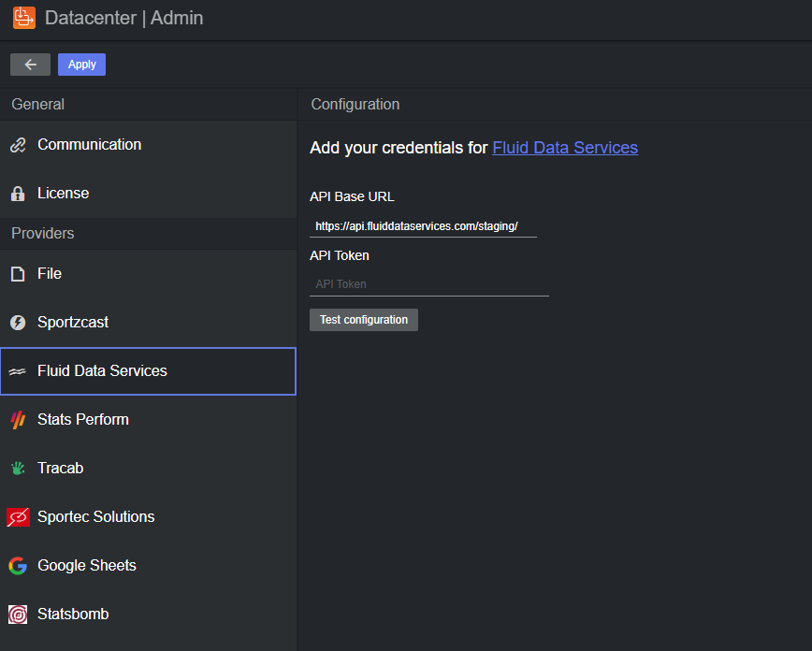The width and height of the screenshot is (812, 651).
Task: Select the Fluid Data Services provider
Action: pos(102,371)
